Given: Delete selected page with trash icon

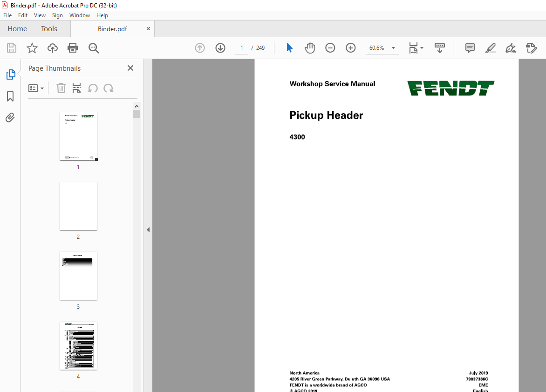Looking at the screenshot, I should pyautogui.click(x=61, y=88).
